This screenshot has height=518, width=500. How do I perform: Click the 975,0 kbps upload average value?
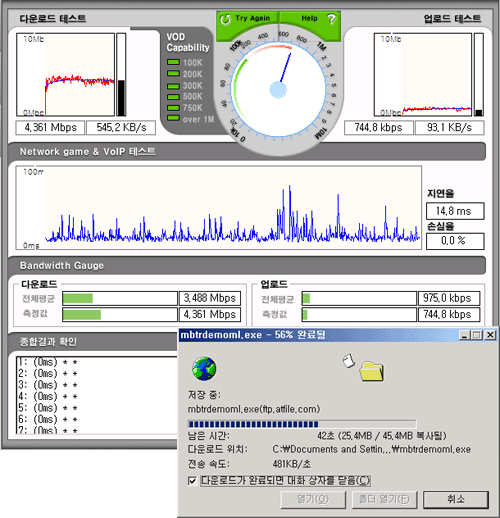[449, 298]
